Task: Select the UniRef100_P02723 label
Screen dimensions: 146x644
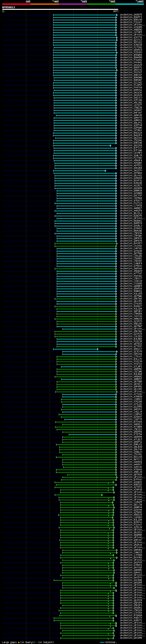Action: (x=131, y=203)
